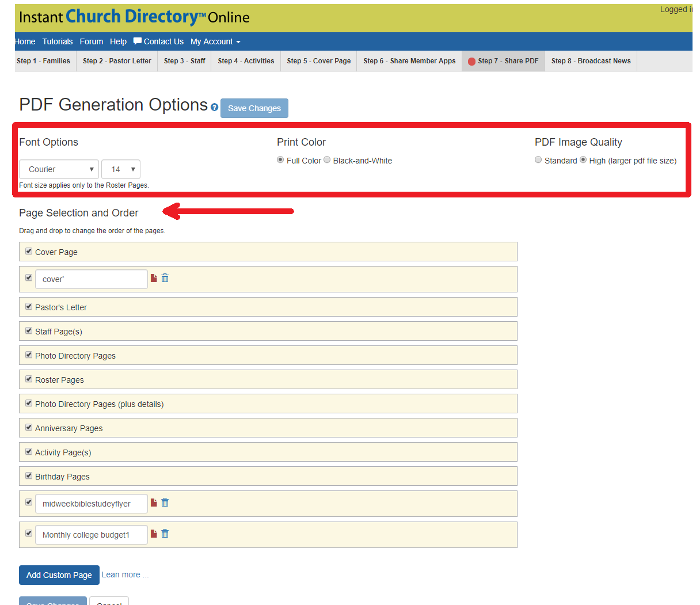Open the font size 14 dropdown

coord(120,169)
